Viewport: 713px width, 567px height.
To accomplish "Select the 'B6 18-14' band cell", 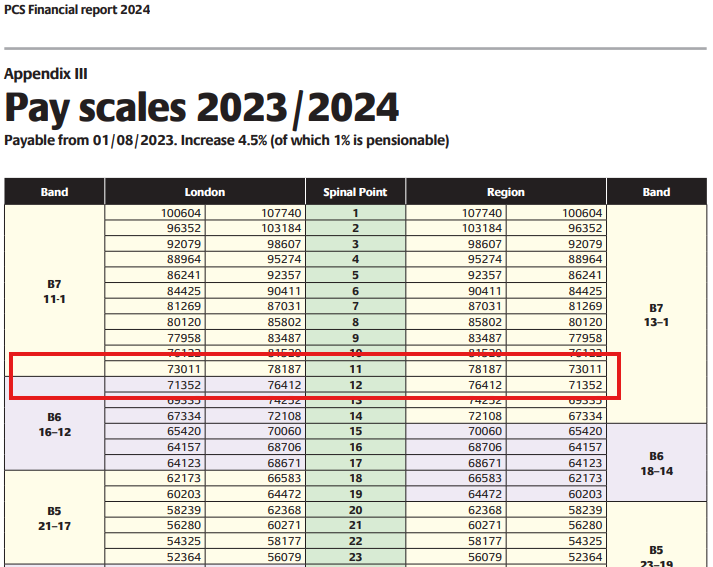I will tap(656, 462).
